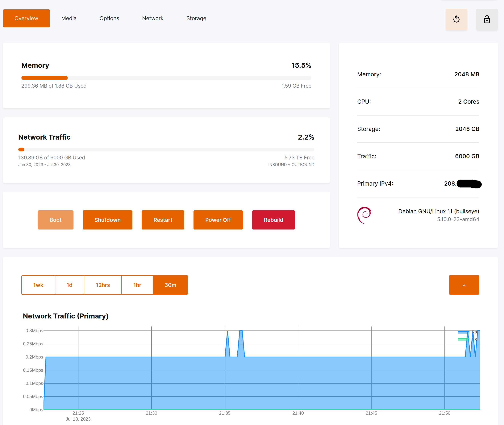504x425 pixels.
Task: Go to the Storage tab
Action: [x=196, y=18]
